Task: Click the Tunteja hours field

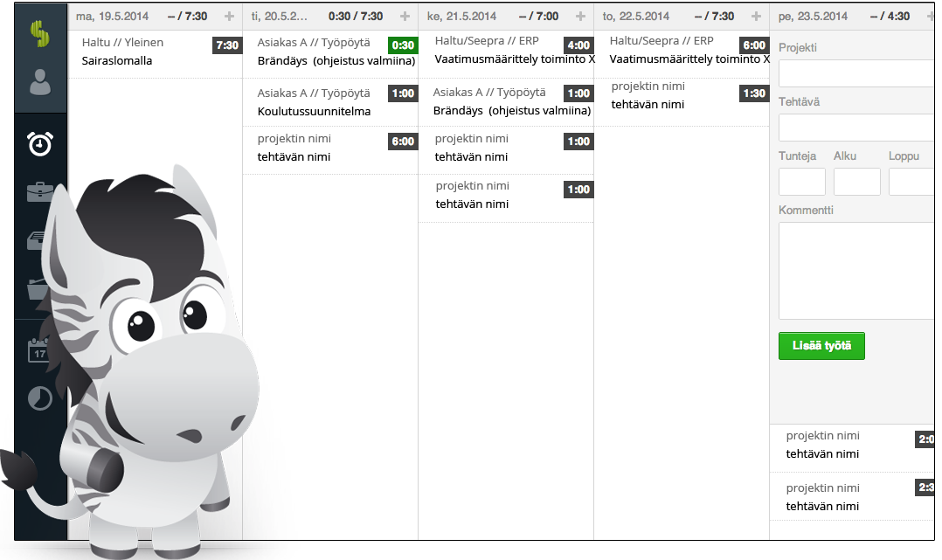Action: pyautogui.click(x=802, y=182)
